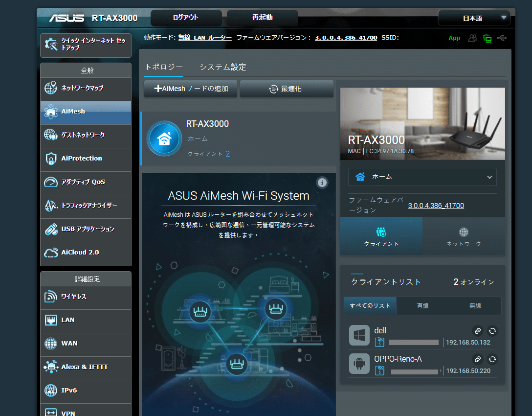532x416 pixels.
Task: Open LAN settings icon
Action: pyautogui.click(x=51, y=320)
